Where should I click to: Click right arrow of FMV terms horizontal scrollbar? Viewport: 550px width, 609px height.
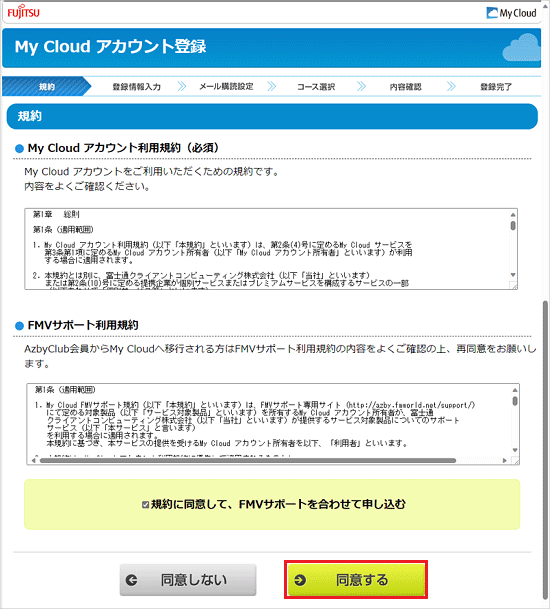[x=505, y=461]
